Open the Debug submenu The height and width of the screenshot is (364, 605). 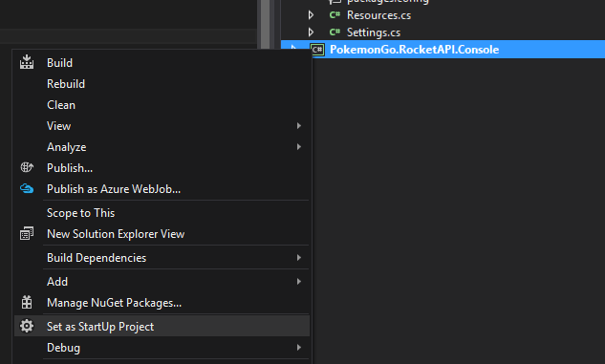(x=162, y=348)
